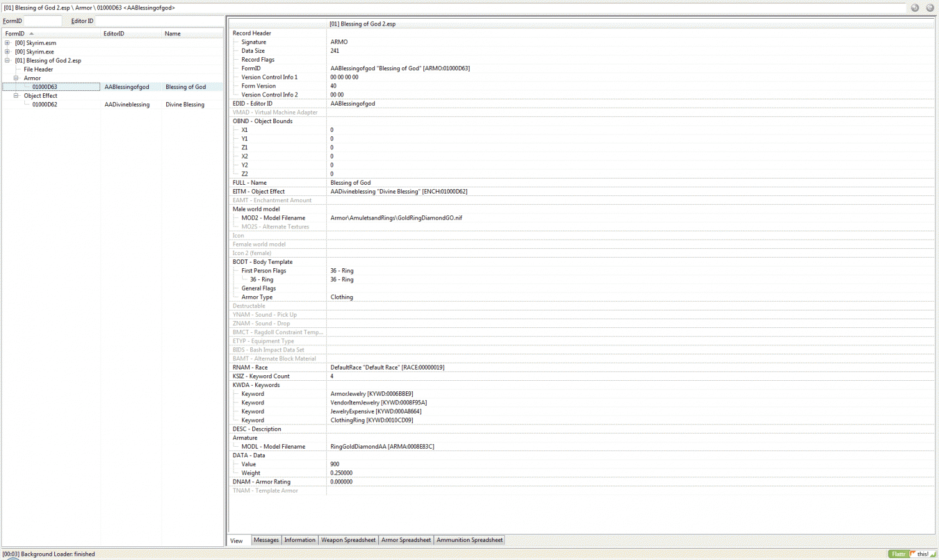Click the EITM Object Effect value link
This screenshot has width=939, height=560.
tap(399, 192)
